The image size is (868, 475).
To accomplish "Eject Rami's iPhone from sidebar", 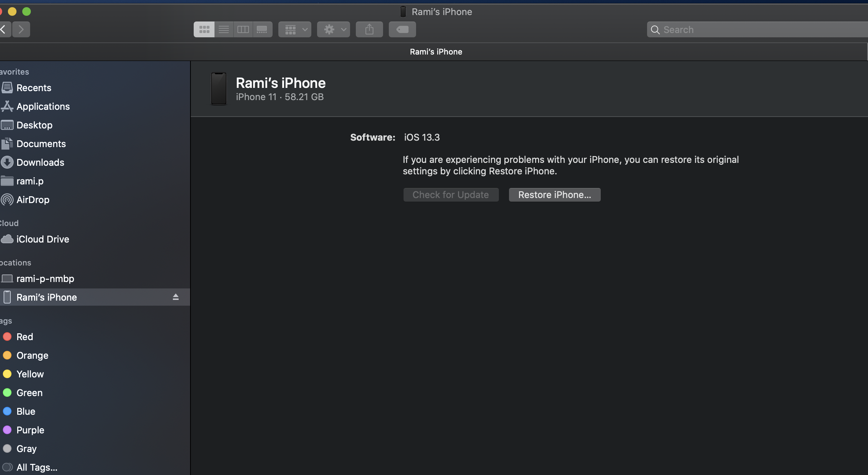I will click(175, 297).
